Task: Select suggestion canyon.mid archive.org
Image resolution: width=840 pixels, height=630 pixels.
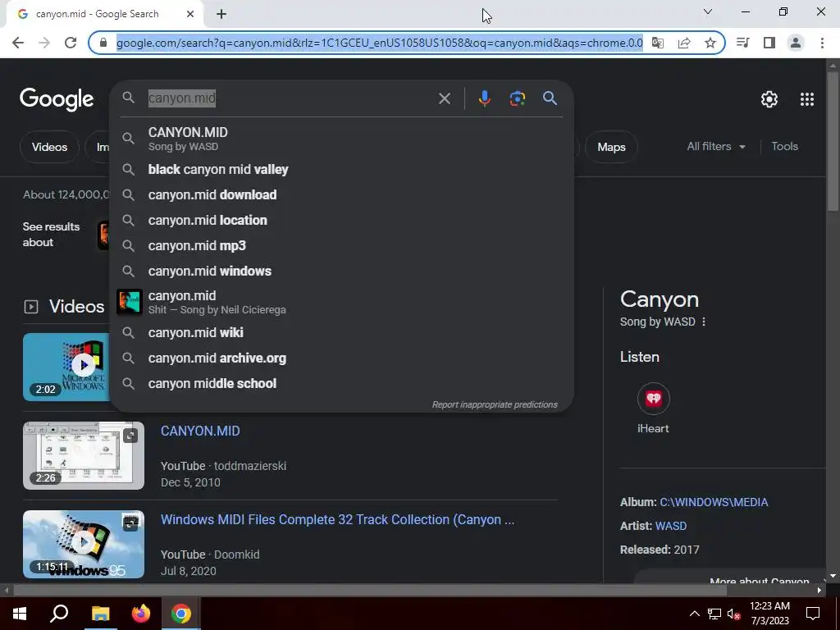Action: click(x=342, y=358)
